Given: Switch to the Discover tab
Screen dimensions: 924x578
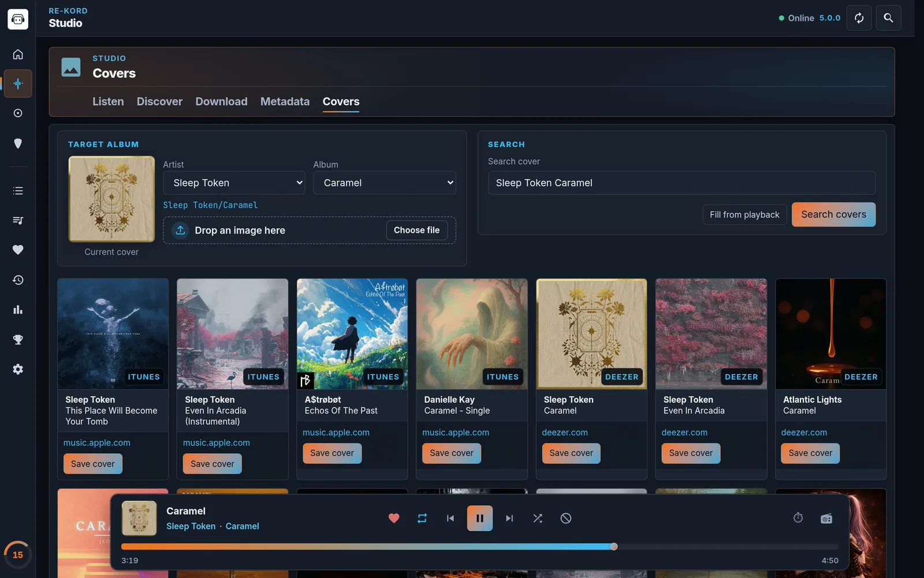Looking at the screenshot, I should 159,101.
